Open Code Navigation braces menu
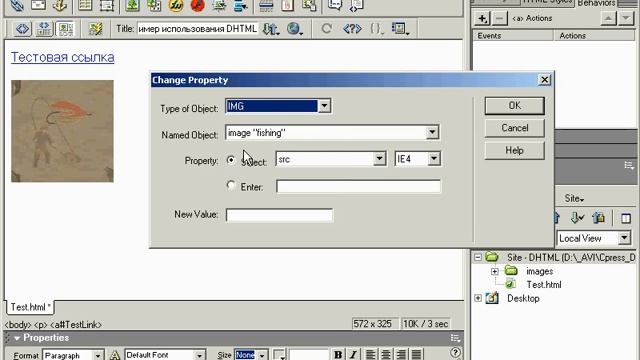 (x=377, y=29)
